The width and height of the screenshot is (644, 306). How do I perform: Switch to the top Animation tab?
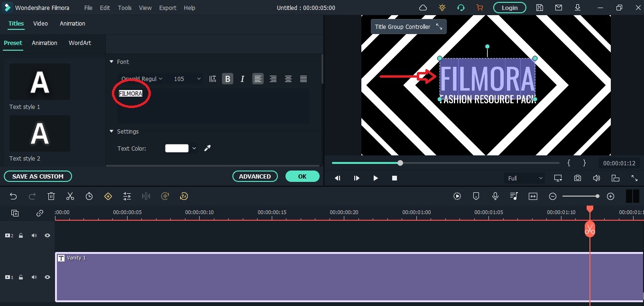pos(73,24)
